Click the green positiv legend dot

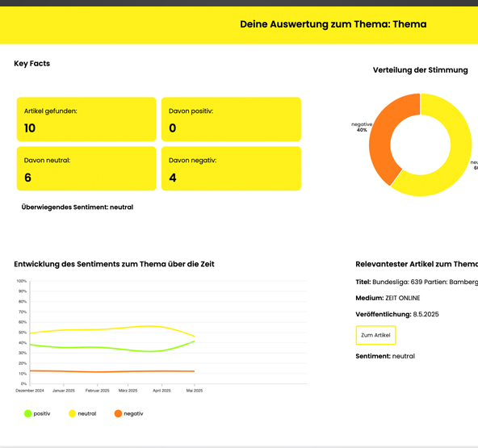pos(27,413)
